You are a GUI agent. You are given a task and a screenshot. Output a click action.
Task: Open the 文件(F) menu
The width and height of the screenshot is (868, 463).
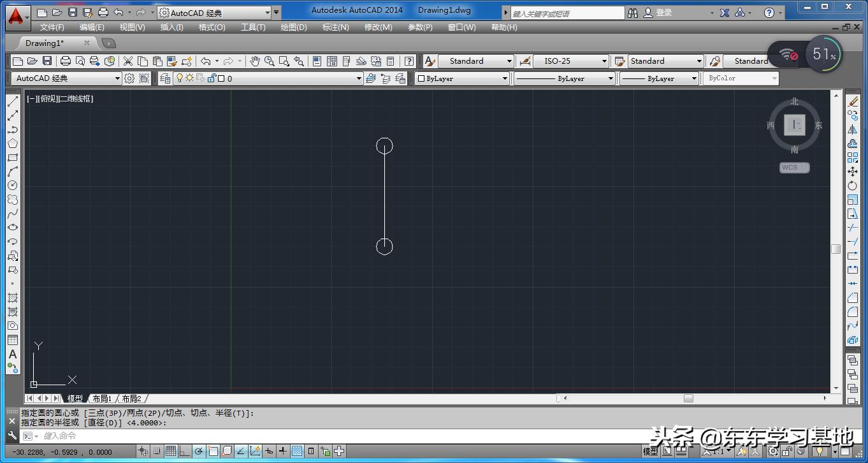[x=52, y=27]
